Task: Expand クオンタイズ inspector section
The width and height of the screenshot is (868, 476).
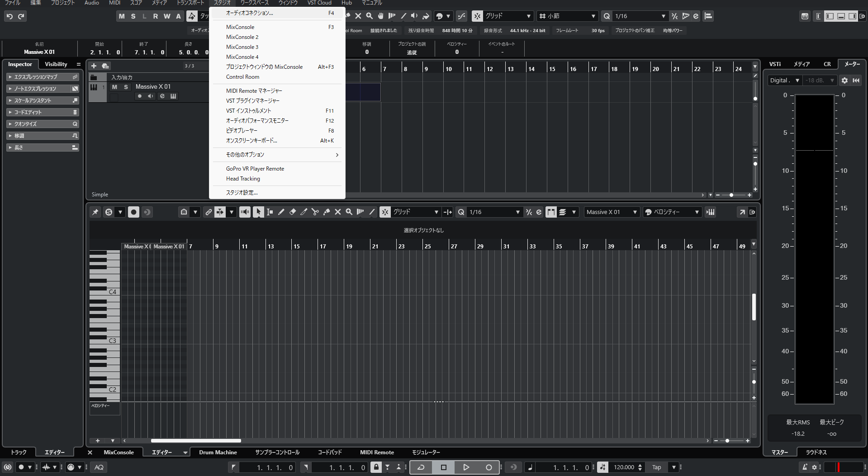Action: point(43,124)
